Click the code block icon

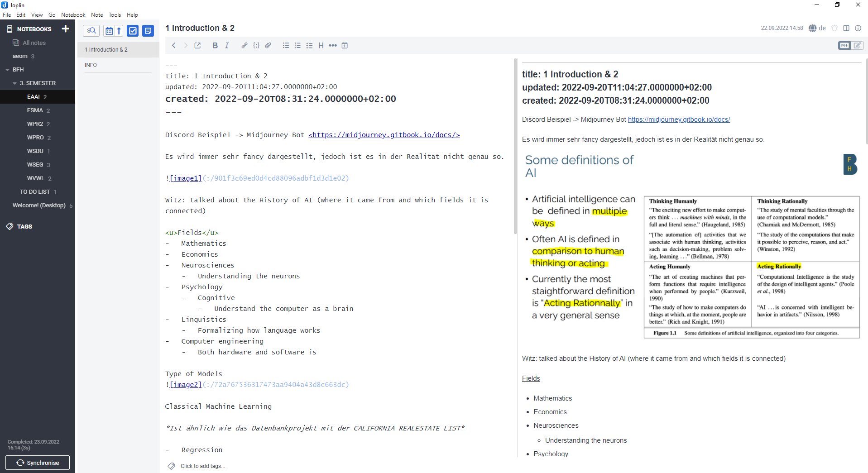point(256,45)
